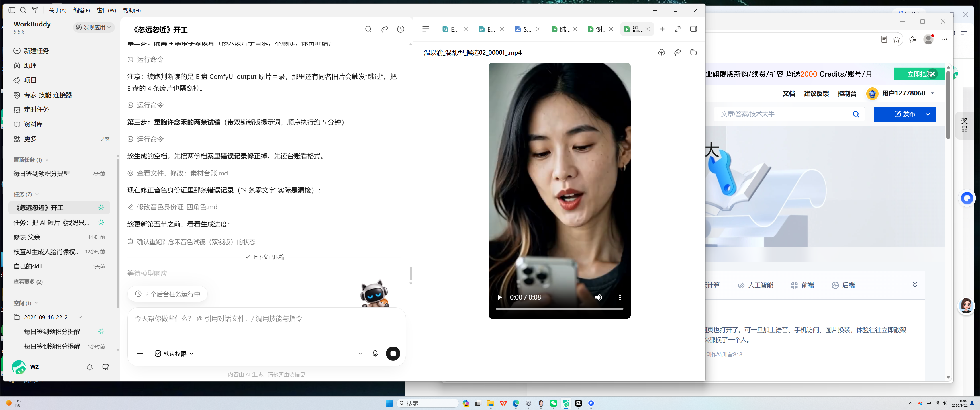980x410 pixels.
Task: Switch to the 谢... video tab
Action: tap(596, 29)
